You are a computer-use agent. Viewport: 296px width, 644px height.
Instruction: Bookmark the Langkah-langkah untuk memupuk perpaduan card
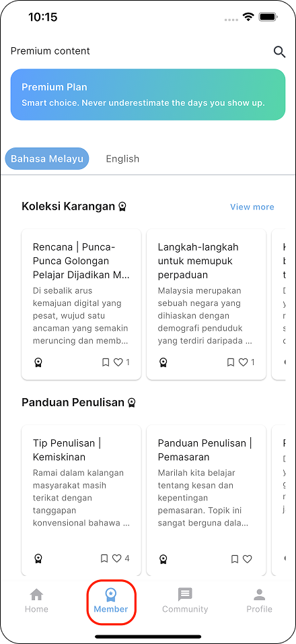[230, 362]
